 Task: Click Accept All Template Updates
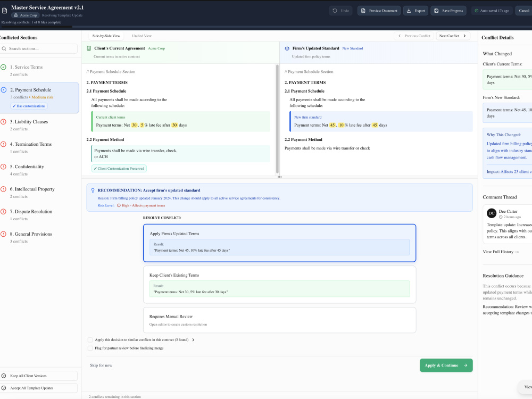click(x=39, y=388)
